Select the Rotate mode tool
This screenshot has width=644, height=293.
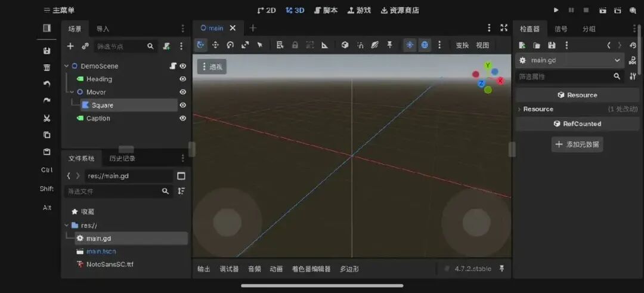click(230, 45)
